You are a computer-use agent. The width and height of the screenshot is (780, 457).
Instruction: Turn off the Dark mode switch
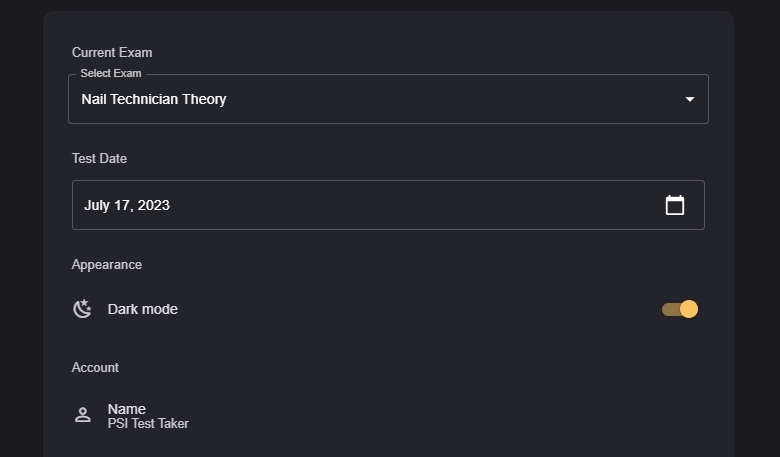tap(687, 309)
